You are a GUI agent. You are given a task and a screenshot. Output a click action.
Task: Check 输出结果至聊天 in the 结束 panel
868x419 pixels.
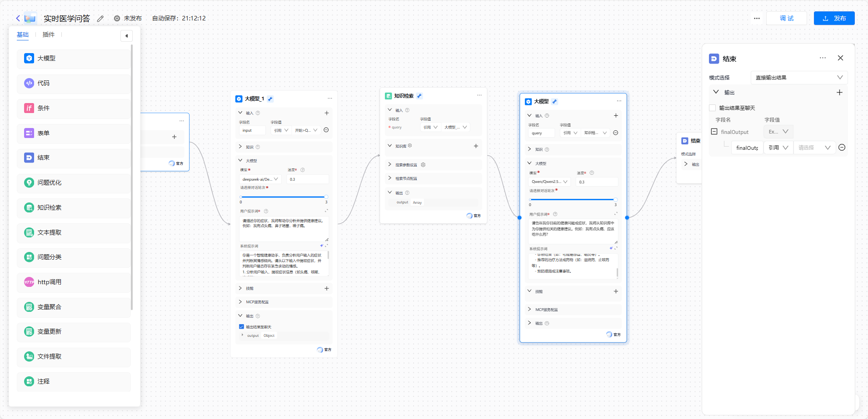point(713,108)
